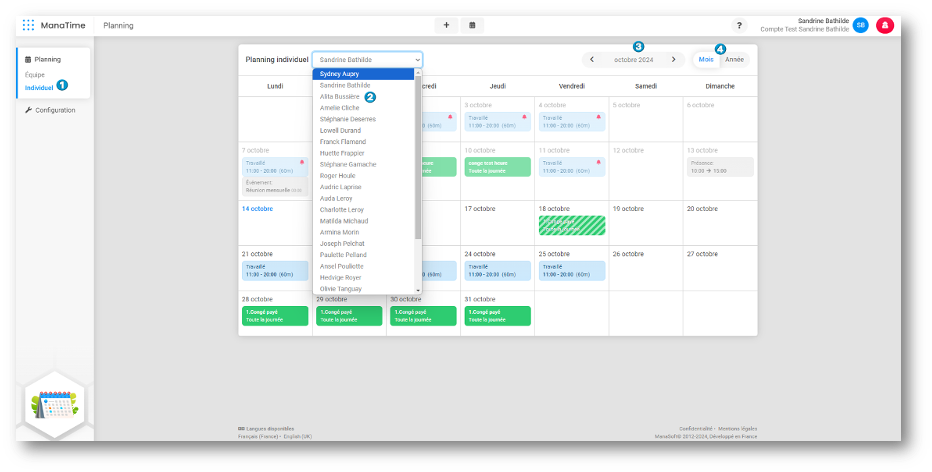This screenshot has width=932, height=472.
Task: Switch to the Mois view
Action: click(707, 60)
